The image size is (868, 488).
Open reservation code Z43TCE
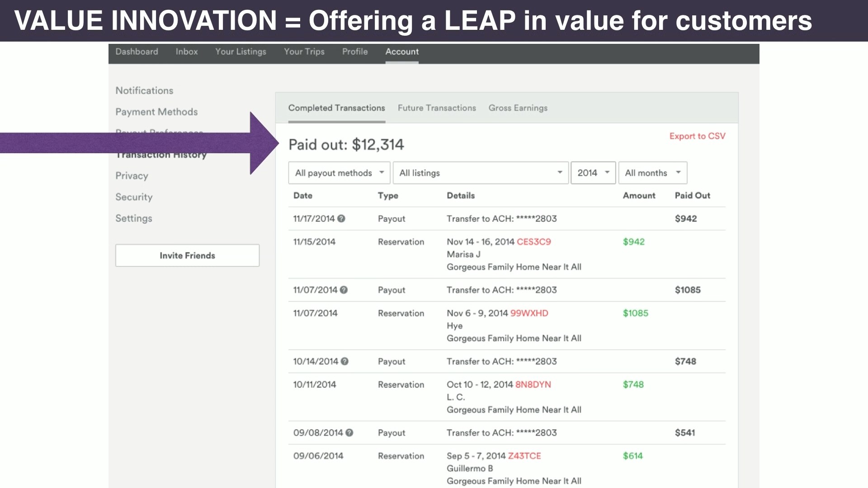524,456
